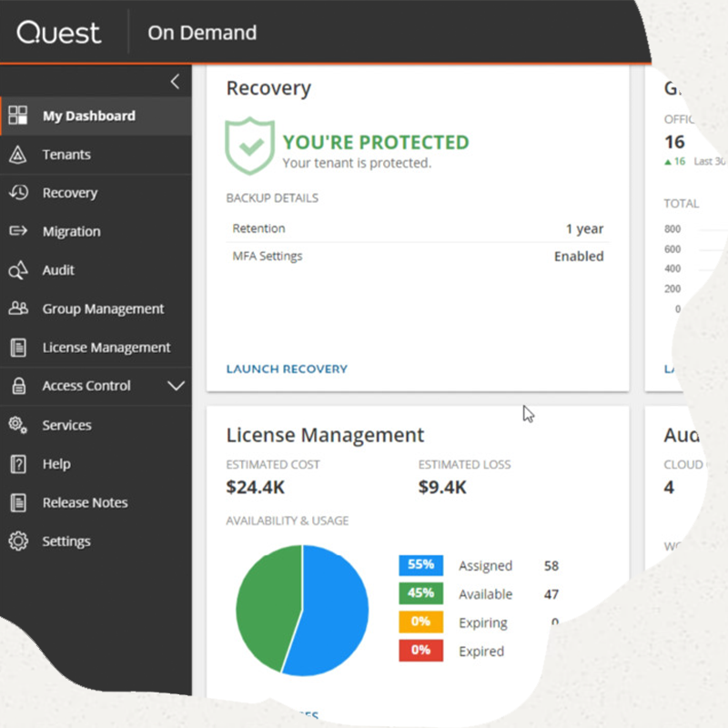
Task: Click the Available legend label
Action: tap(486, 594)
